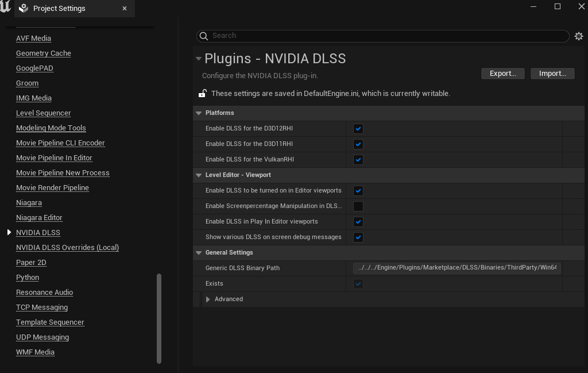
Task: Click the Export... button
Action: (x=503, y=74)
